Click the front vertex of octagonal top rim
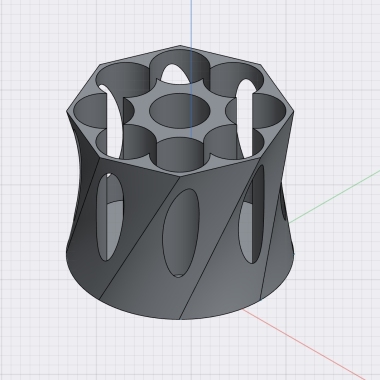380x380 pixels. pyautogui.click(x=180, y=176)
